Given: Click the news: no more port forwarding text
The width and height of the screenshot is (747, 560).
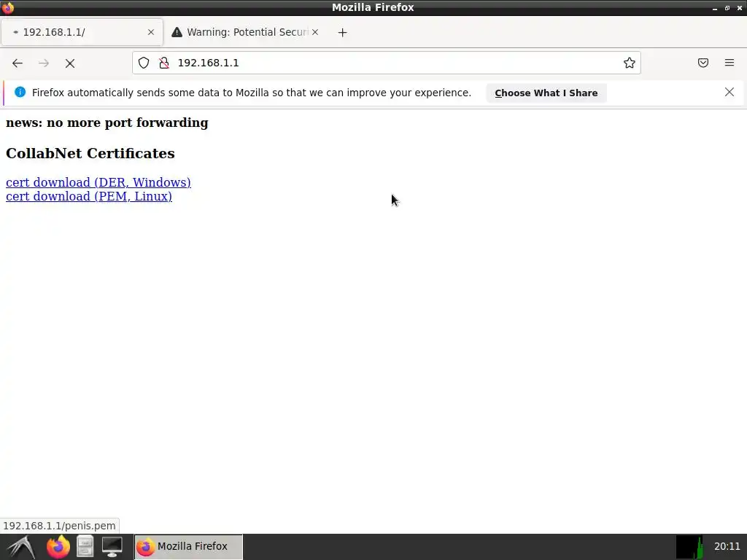Looking at the screenshot, I should click(107, 122).
